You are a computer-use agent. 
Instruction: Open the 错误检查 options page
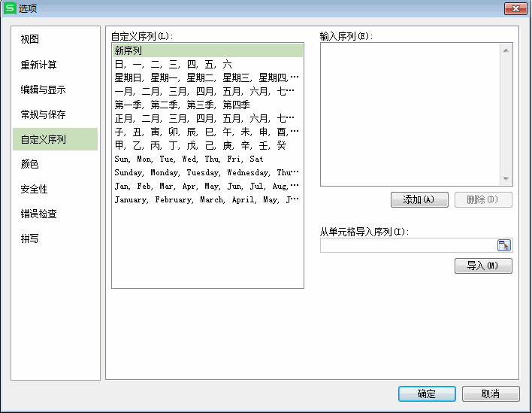[x=56, y=214]
